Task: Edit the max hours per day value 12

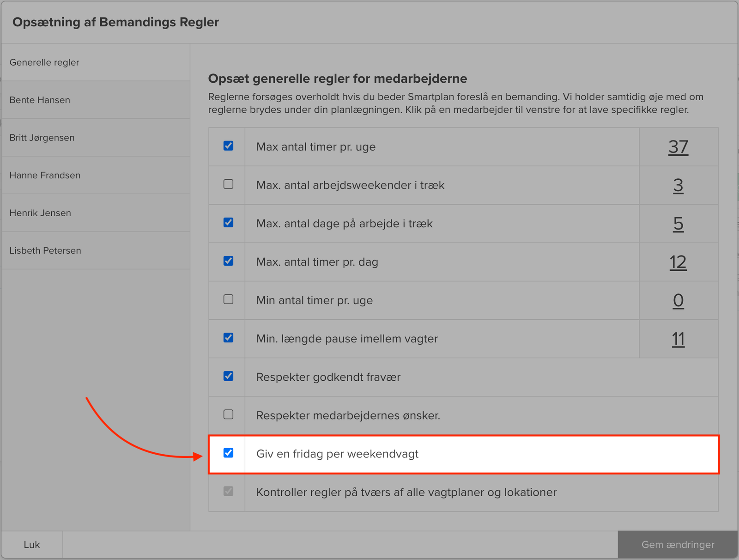Action: 678,262
